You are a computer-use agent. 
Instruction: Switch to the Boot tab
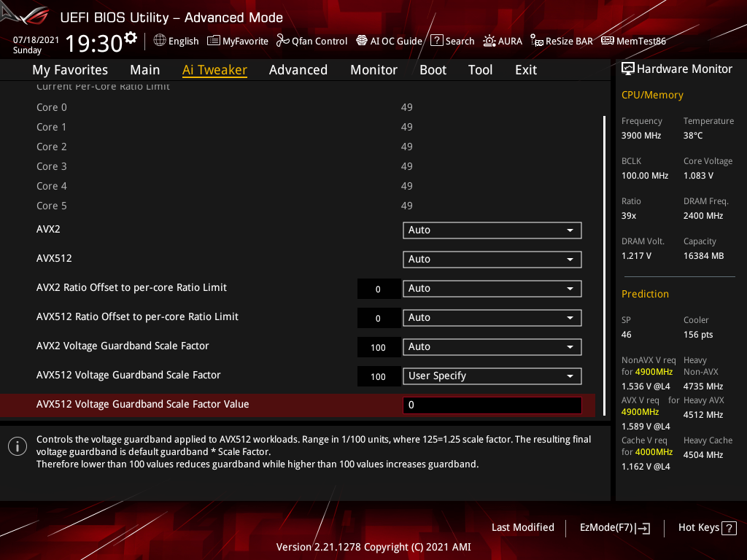pos(433,69)
